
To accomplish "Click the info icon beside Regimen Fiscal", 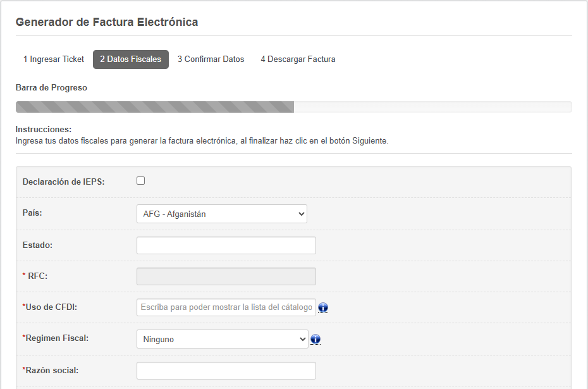I will pos(315,339).
